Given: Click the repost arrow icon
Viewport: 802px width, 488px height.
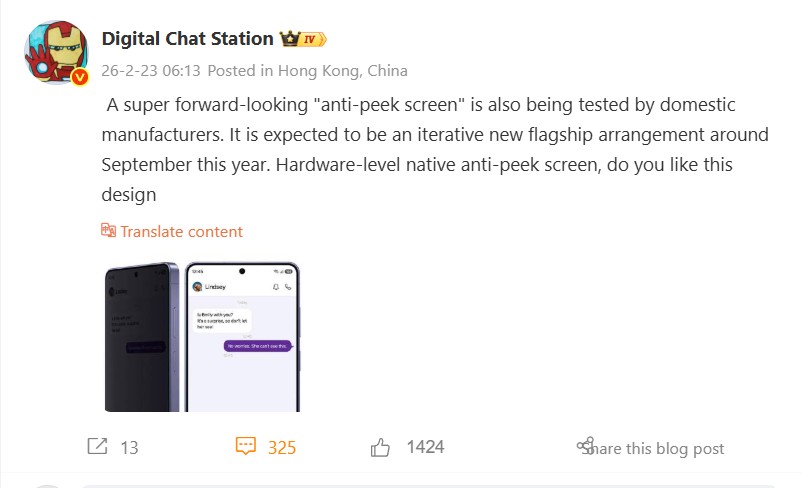Looking at the screenshot, I should [97, 447].
